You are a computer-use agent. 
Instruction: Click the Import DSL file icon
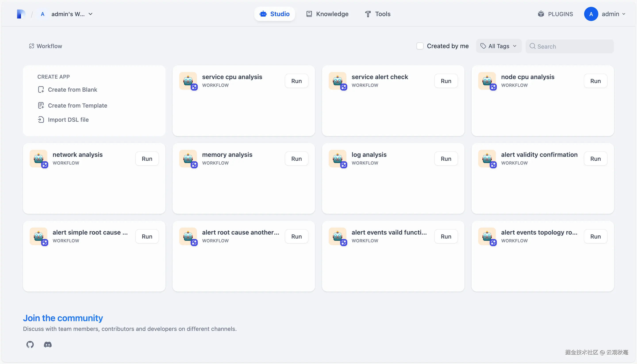(41, 119)
